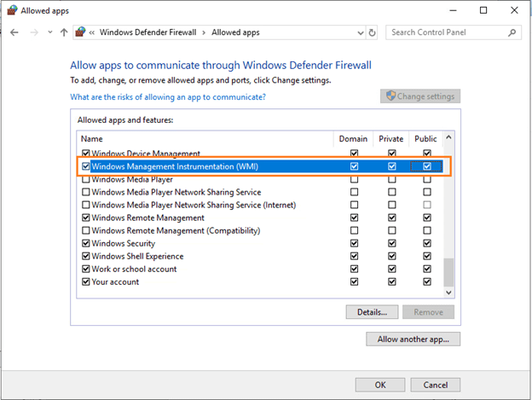Toggle the Your account checkbox
532x400 pixels.
coord(86,281)
